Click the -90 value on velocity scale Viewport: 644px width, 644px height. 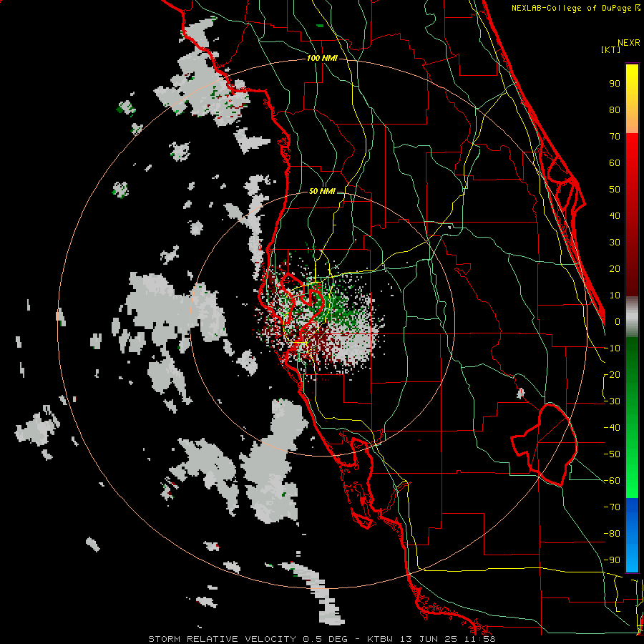click(612, 560)
